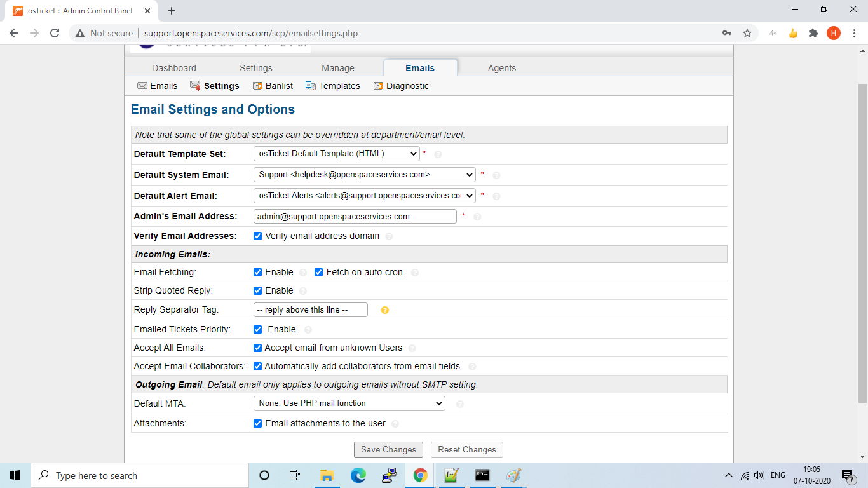Show help tip for Attachments setting
The width and height of the screenshot is (868, 488).
[x=395, y=424]
